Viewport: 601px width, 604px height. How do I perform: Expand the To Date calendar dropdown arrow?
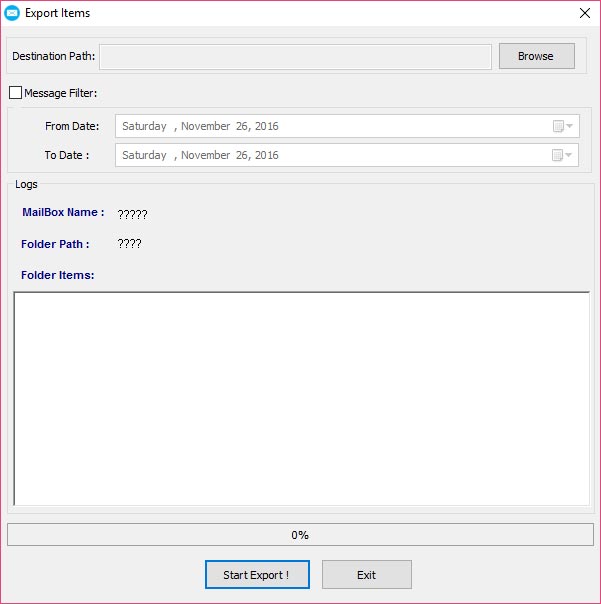(x=570, y=156)
